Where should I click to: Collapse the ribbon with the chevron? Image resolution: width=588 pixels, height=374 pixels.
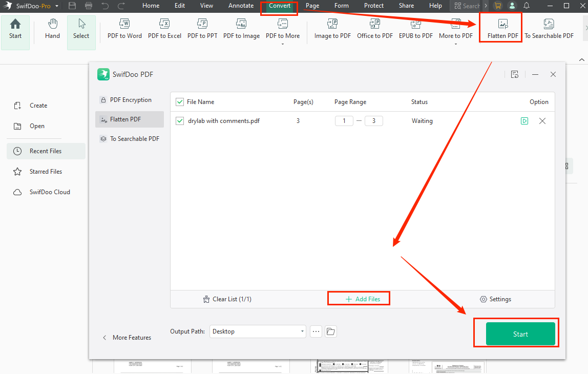point(582,59)
